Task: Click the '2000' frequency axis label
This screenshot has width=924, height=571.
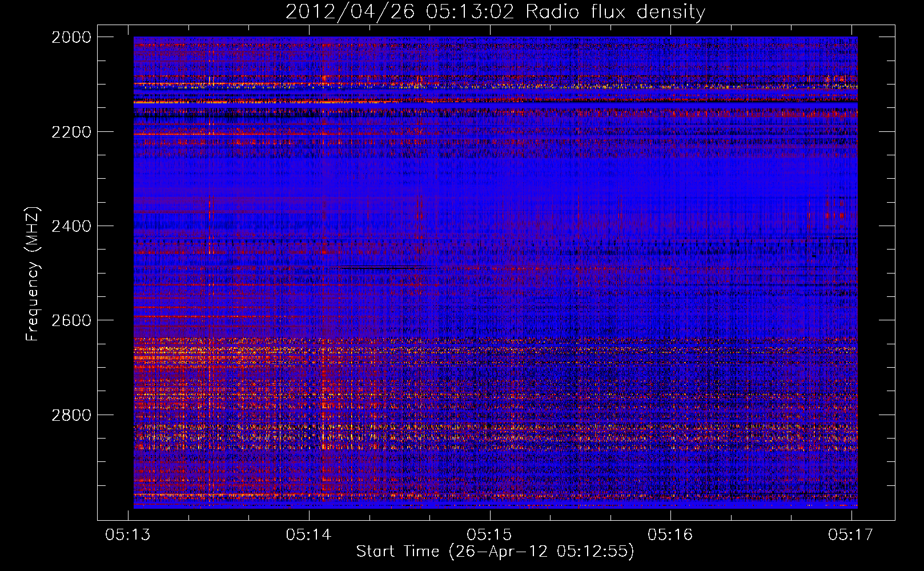Action: (x=71, y=37)
